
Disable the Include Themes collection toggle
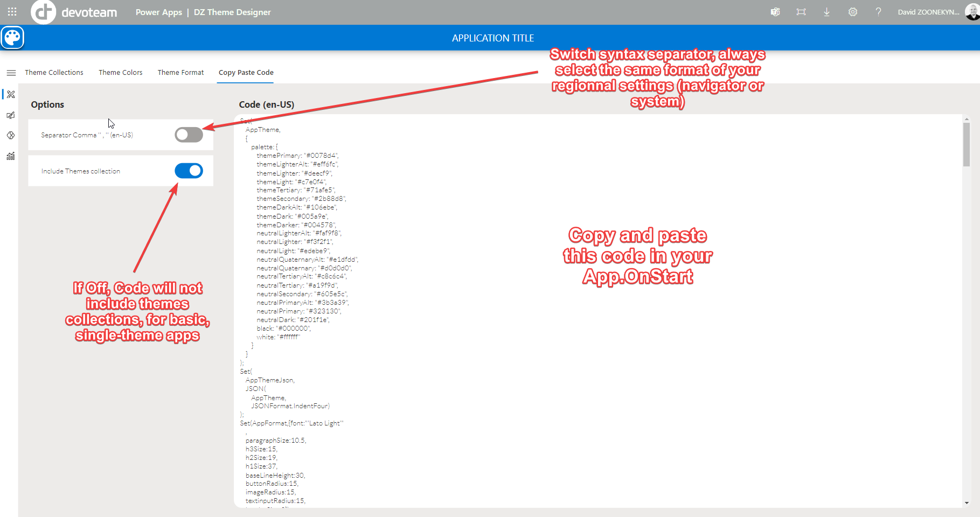point(189,170)
